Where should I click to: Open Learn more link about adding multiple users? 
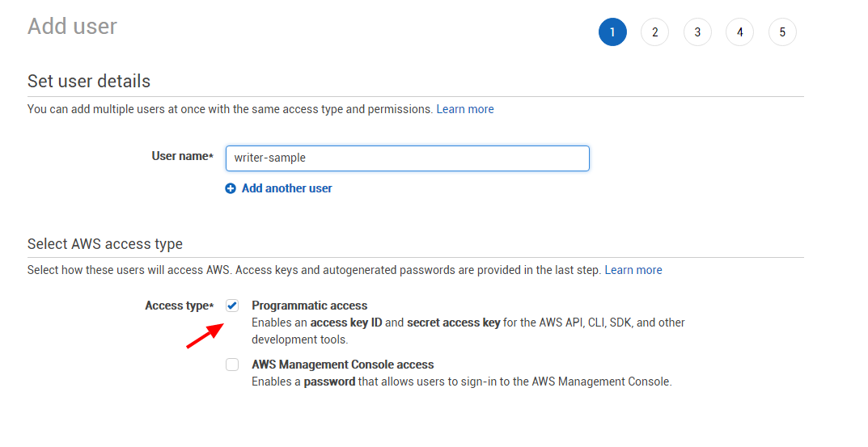pos(465,109)
